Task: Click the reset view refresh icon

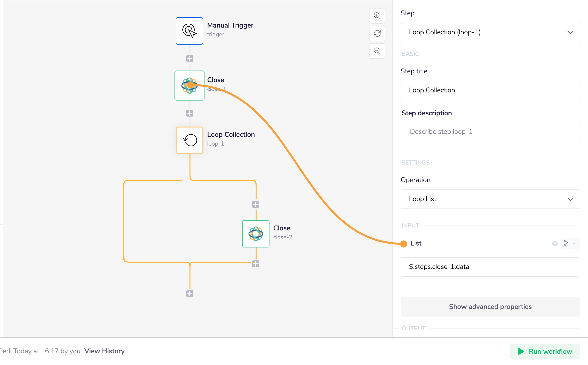Action: 377,33
